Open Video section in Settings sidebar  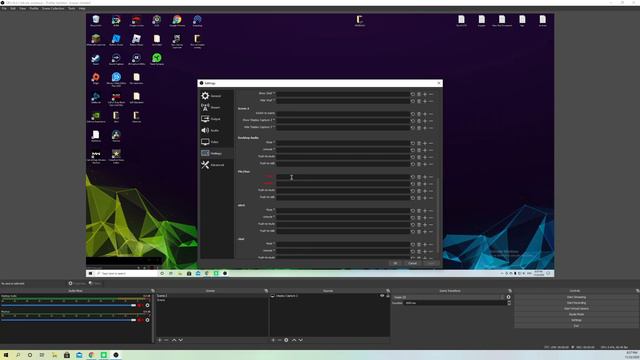click(216, 142)
